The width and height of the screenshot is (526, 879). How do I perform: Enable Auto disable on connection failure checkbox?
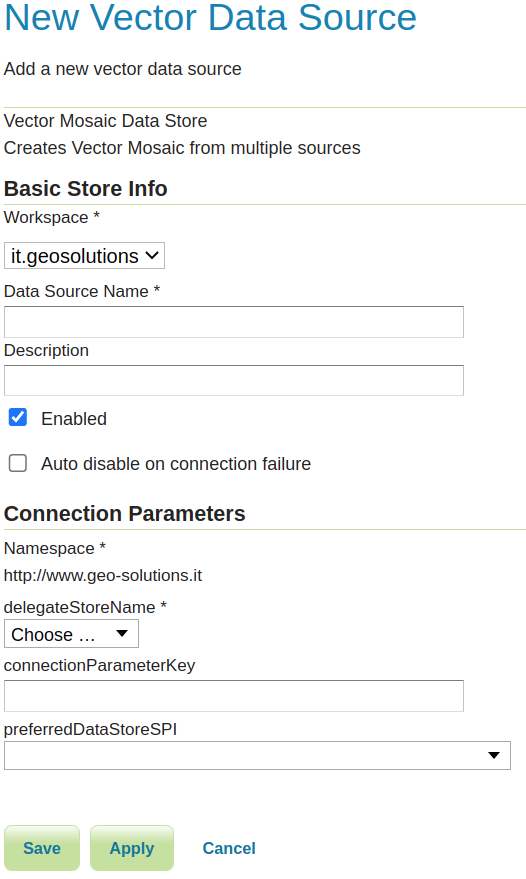pos(18,463)
